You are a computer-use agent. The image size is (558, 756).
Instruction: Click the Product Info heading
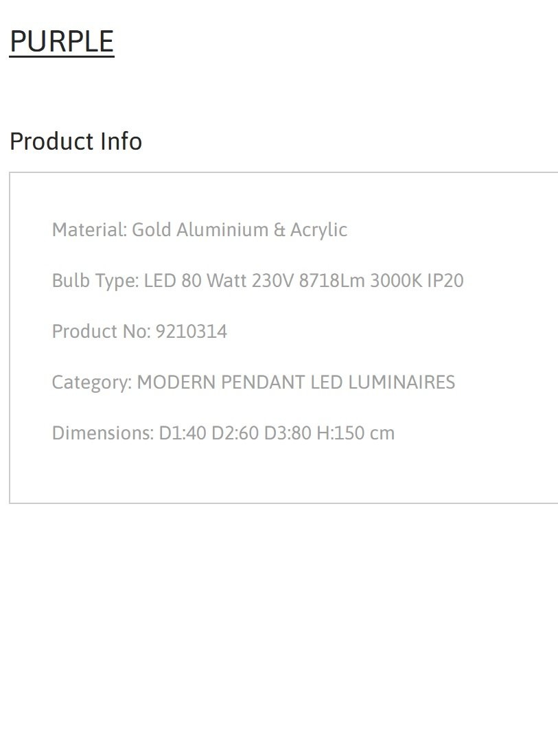coord(75,141)
